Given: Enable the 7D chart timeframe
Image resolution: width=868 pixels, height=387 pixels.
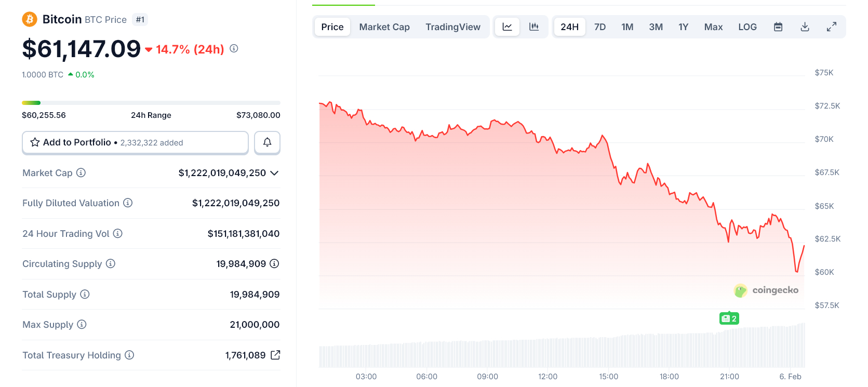Looking at the screenshot, I should (600, 26).
